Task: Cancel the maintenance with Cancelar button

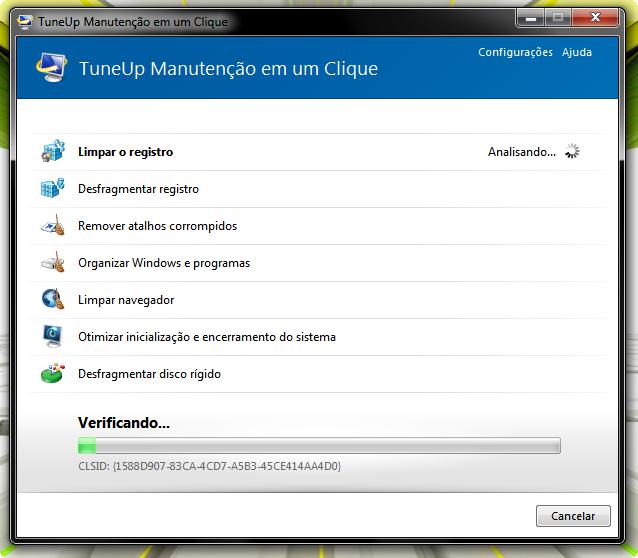Action: pyautogui.click(x=573, y=516)
